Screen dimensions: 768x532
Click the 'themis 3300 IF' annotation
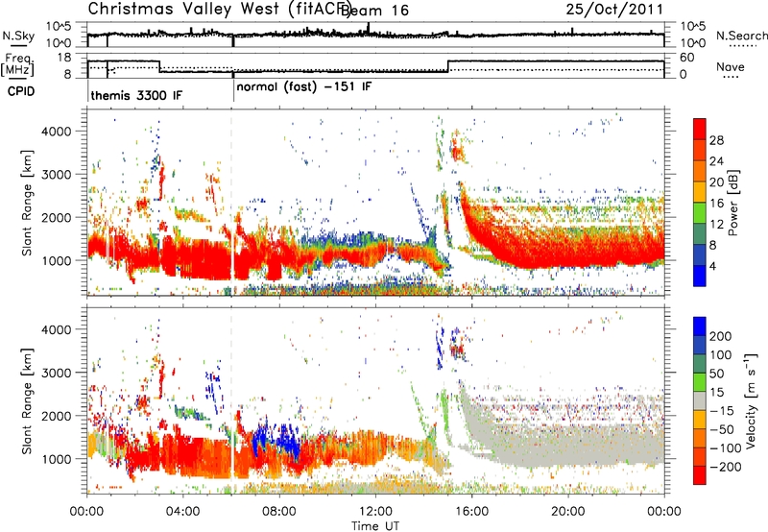(x=136, y=95)
